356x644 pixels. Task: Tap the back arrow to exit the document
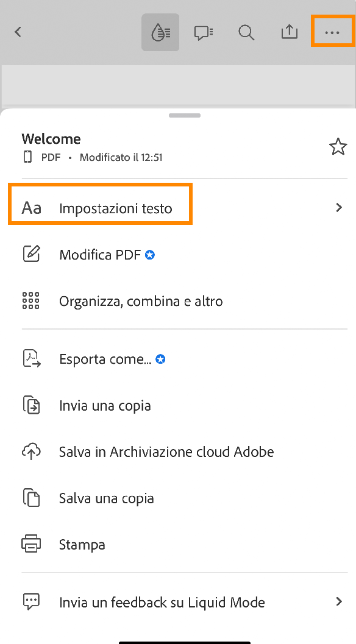(17, 32)
